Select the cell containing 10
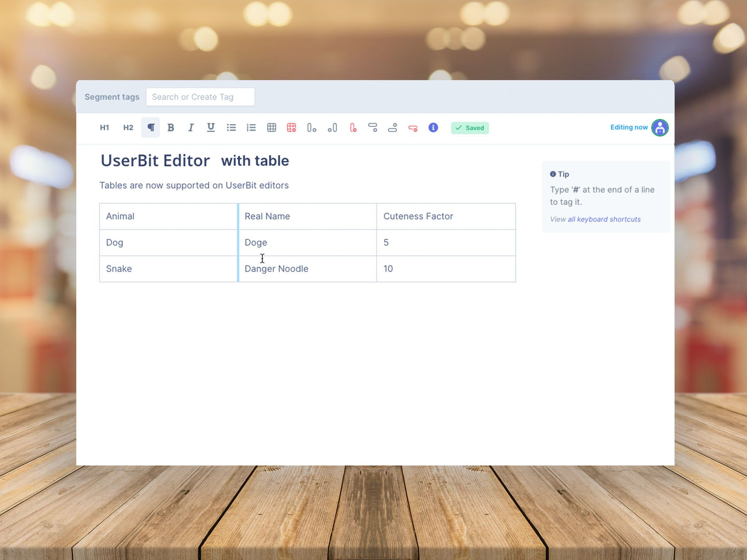This screenshot has height=560, width=747. (446, 269)
